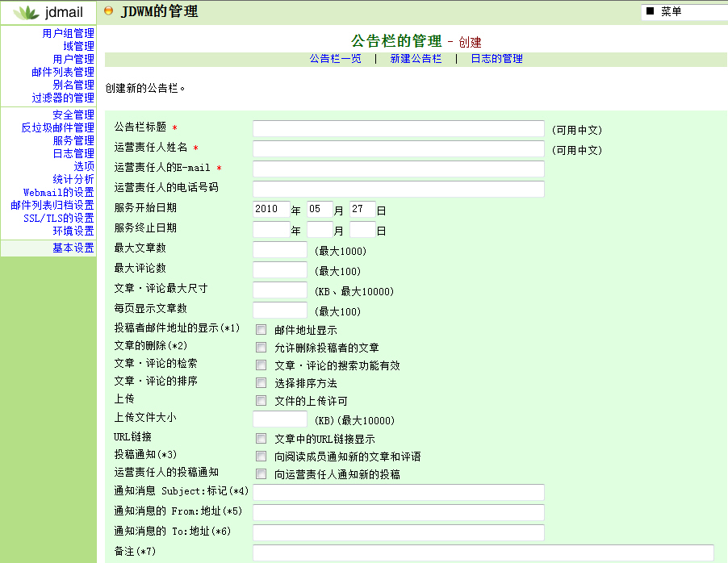Viewport: 728px width, 563px height.
Task: Focus the 最大文章数 field
Action: 280,250
